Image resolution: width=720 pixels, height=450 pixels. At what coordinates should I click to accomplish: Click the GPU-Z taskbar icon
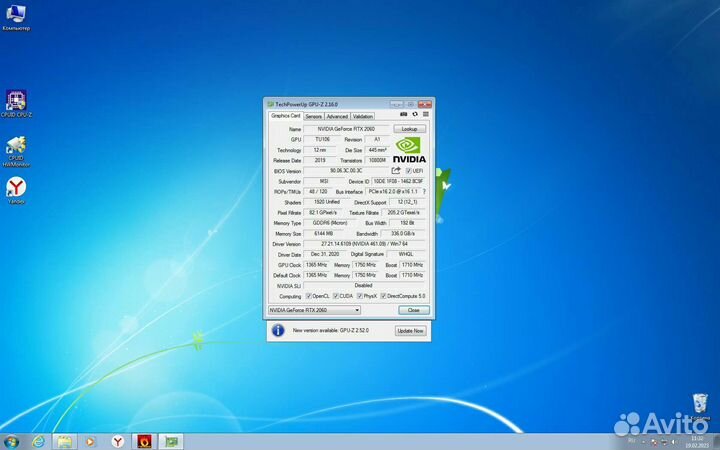(x=171, y=442)
